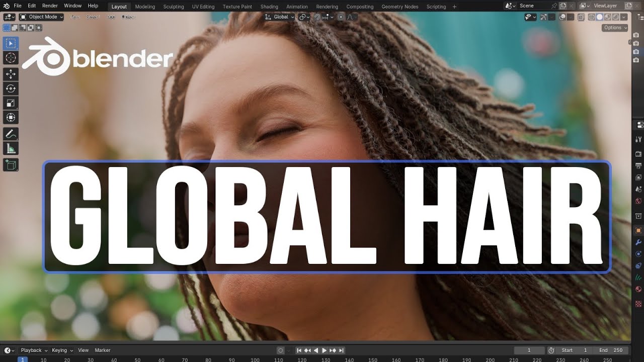Select the 3D Cursor tool
Screen dimensions: 644x362
tap(11, 58)
